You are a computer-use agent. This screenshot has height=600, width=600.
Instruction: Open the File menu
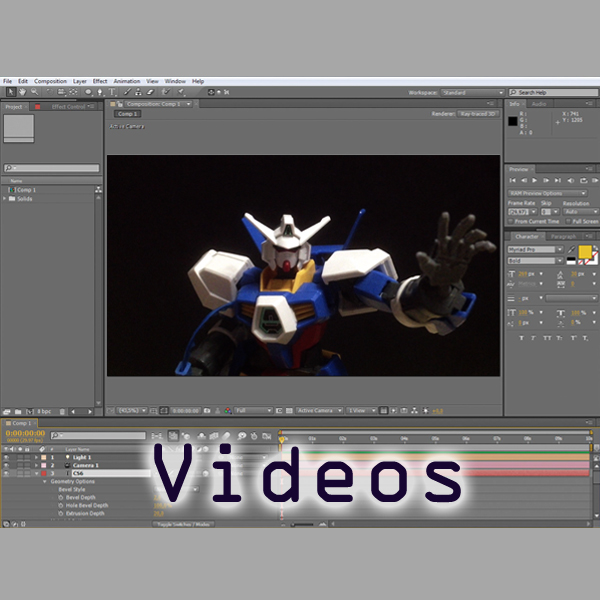[x=7, y=81]
